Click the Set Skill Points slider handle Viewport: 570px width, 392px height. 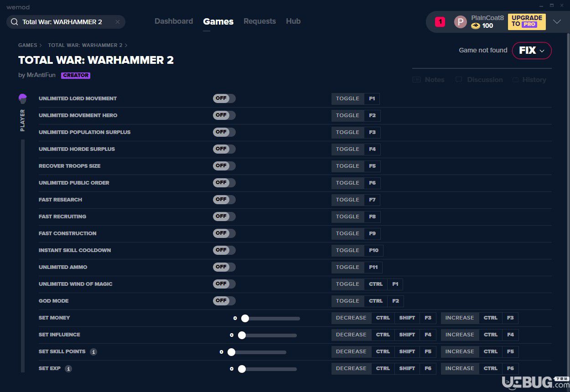coord(231,352)
